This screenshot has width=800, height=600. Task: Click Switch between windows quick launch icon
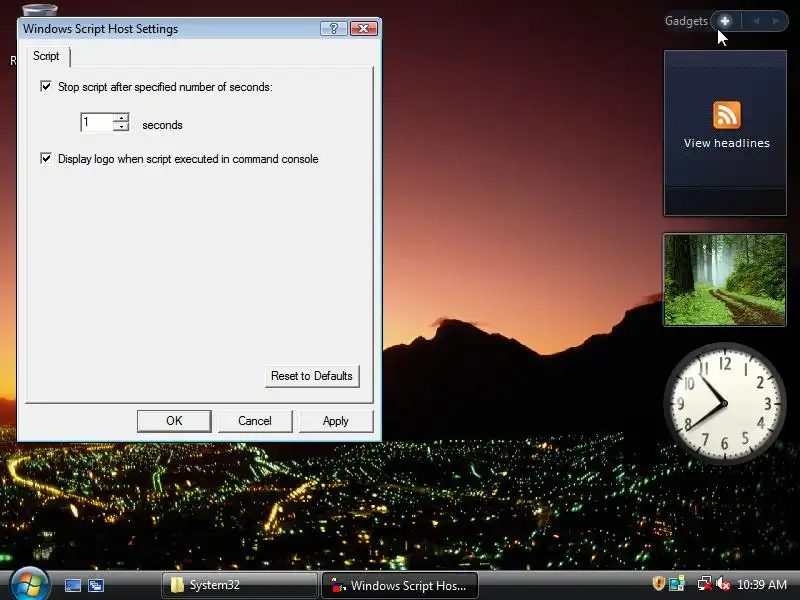click(x=96, y=585)
